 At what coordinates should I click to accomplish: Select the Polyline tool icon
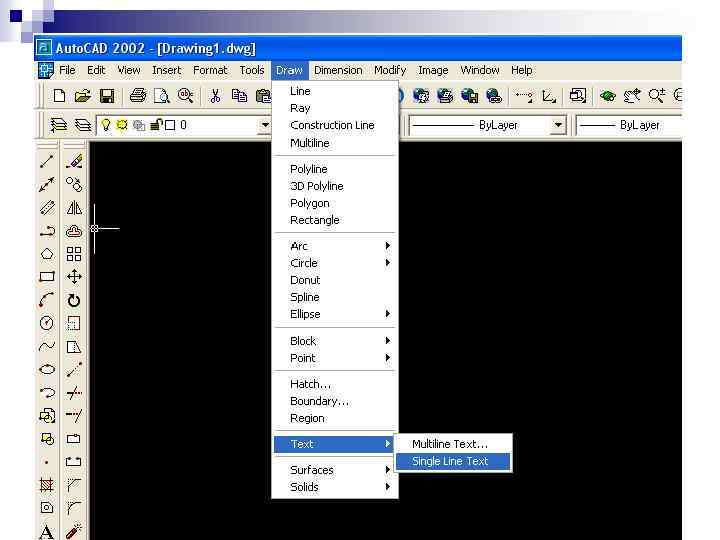pyautogui.click(x=47, y=231)
